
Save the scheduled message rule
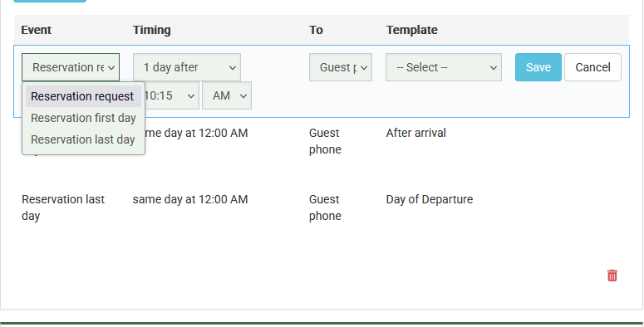pyautogui.click(x=538, y=67)
